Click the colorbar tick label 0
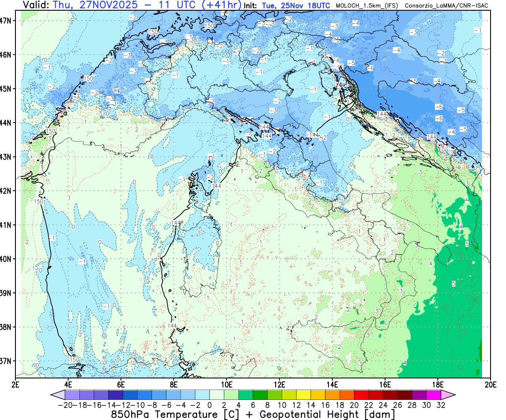 point(210,405)
